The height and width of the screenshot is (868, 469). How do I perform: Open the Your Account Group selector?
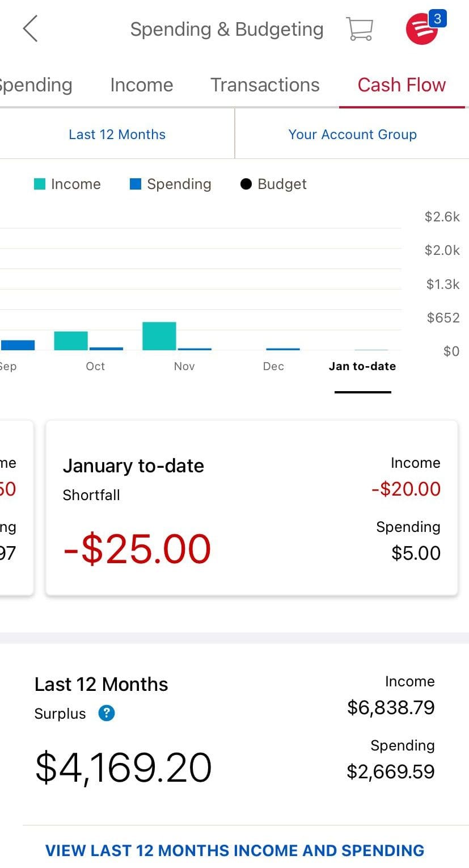(352, 135)
